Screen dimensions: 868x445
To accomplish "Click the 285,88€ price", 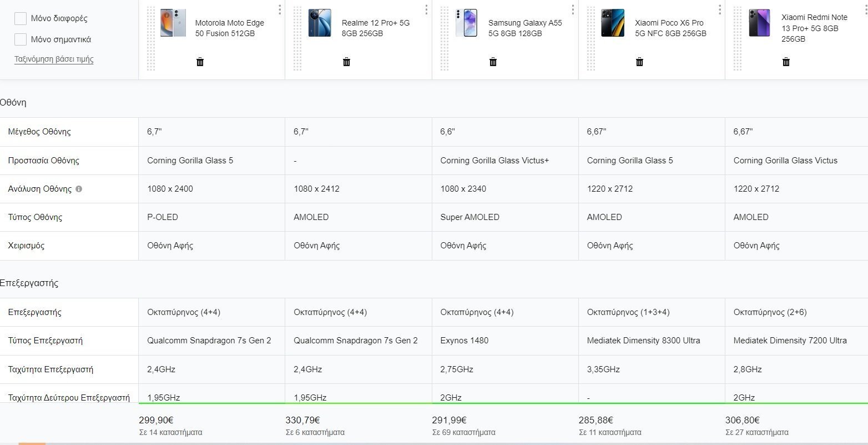I will (596, 421).
